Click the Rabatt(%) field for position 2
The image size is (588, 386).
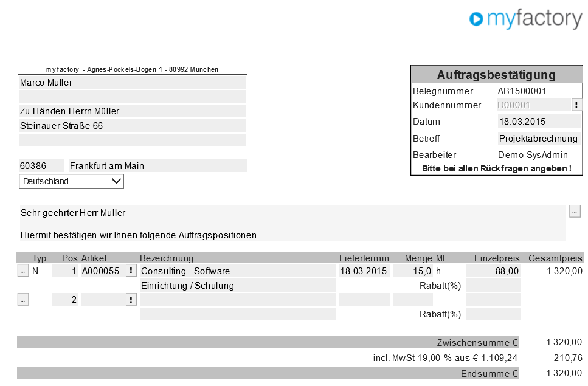pos(493,314)
